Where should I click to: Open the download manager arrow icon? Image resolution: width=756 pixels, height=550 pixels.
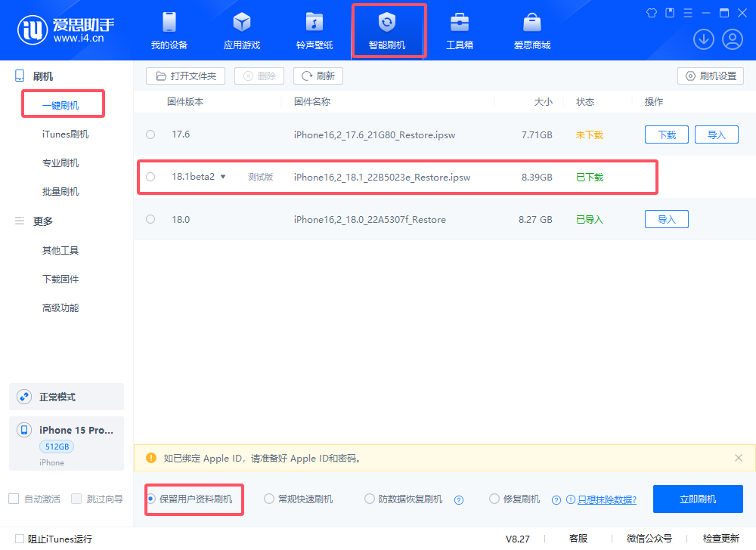703,39
